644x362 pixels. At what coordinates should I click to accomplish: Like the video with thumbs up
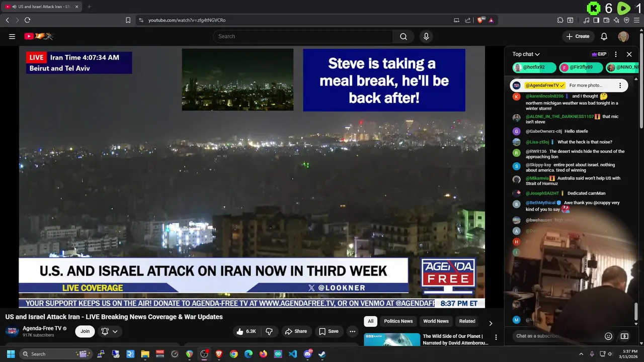tap(246, 331)
